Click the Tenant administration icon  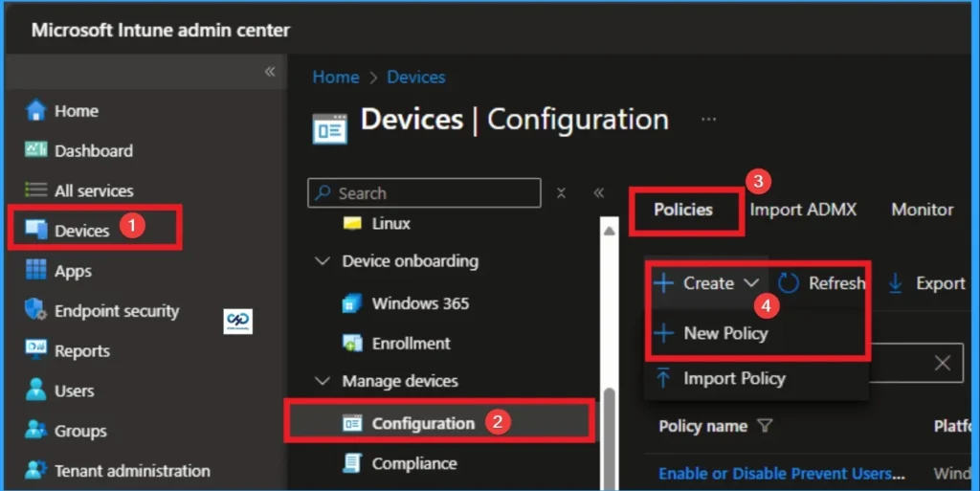(x=35, y=470)
